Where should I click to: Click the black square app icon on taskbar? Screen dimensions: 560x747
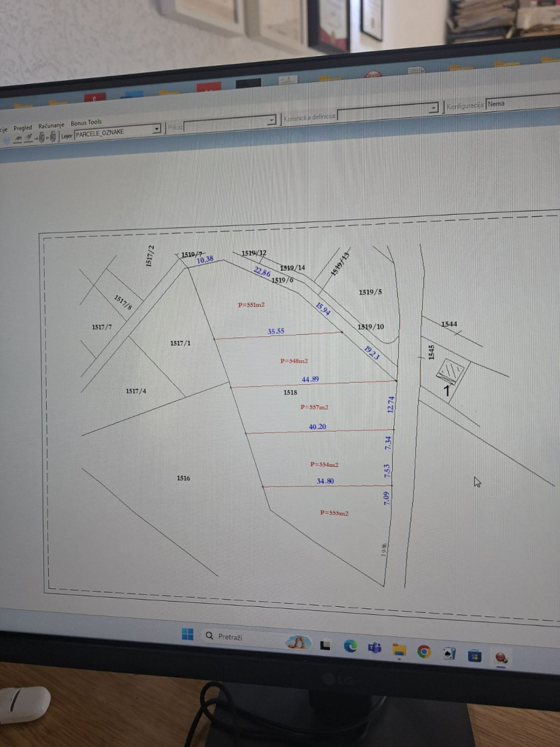[325, 644]
